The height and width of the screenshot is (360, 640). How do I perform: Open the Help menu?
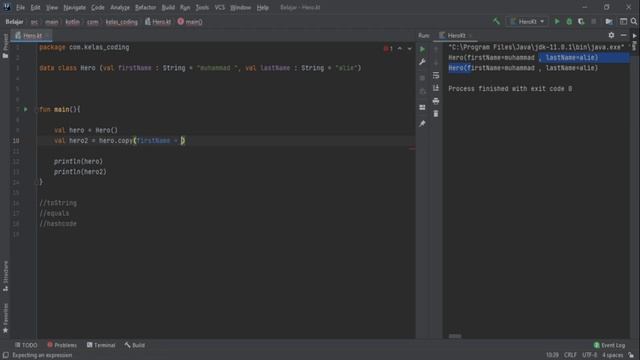262,7
